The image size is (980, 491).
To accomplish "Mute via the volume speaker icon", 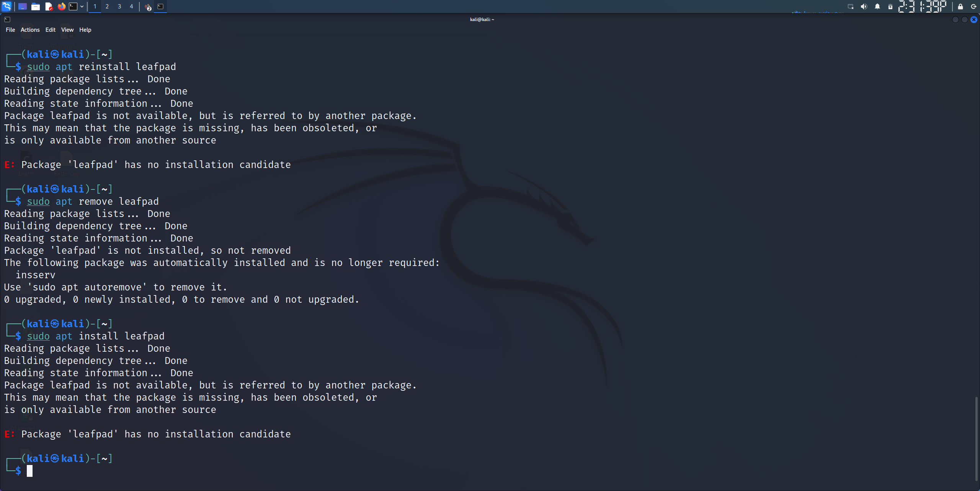I will point(864,7).
